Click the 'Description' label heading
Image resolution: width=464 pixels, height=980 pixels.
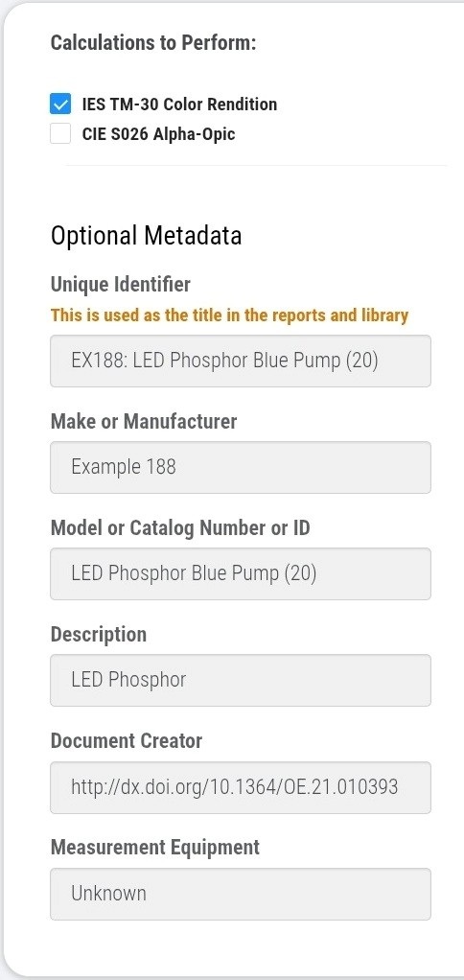point(99,635)
